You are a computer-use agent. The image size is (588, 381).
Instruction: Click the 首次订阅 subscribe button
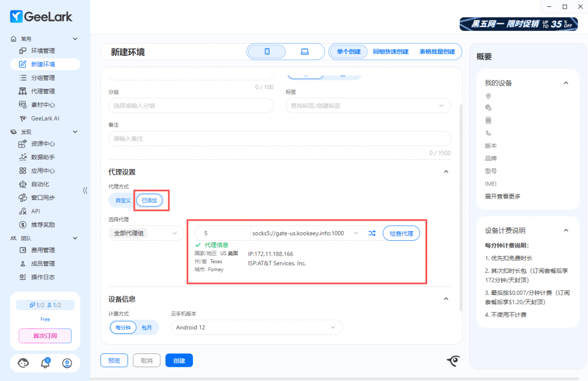(x=45, y=336)
